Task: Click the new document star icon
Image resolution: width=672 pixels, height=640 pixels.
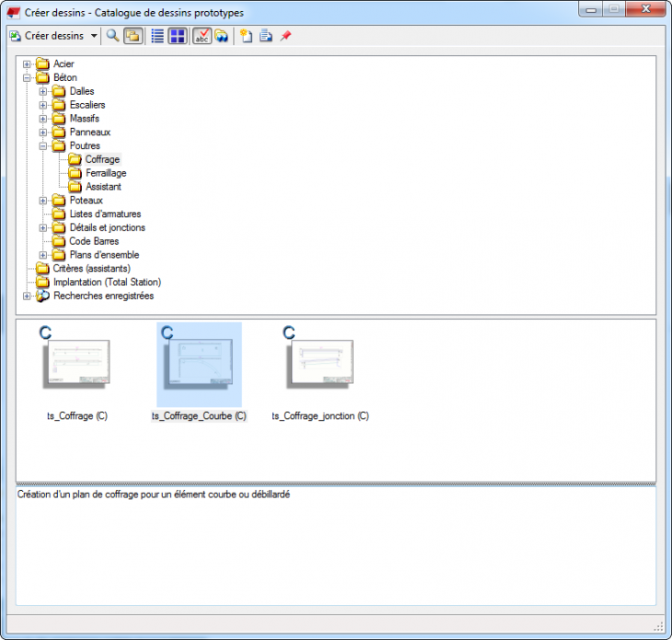Action: click(x=246, y=36)
